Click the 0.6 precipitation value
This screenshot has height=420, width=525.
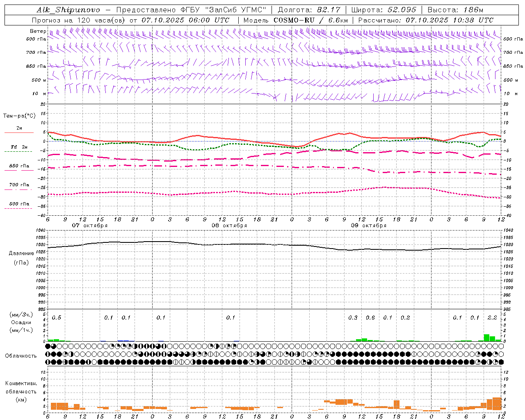pyautogui.click(x=370, y=318)
